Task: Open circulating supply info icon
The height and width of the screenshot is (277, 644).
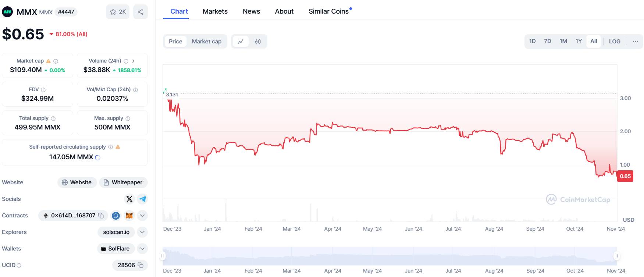Action: click(110, 147)
